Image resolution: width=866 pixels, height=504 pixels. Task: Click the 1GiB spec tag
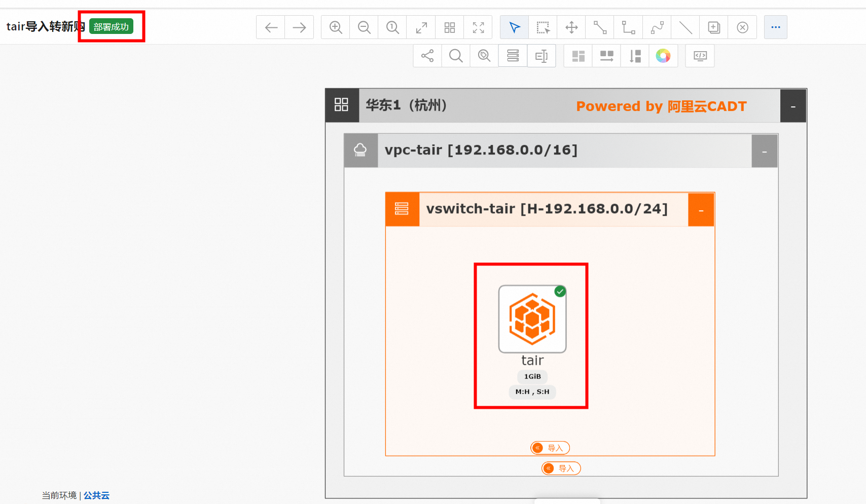(532, 376)
